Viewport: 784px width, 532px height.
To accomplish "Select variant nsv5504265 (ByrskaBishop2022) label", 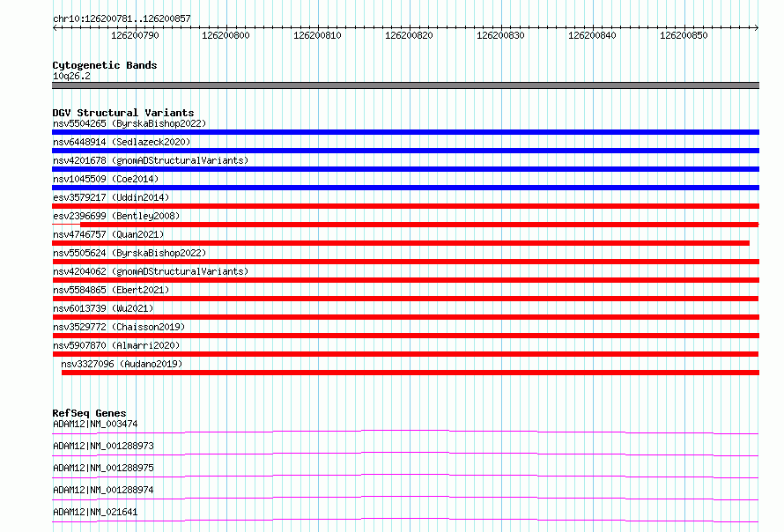I will tap(129, 123).
